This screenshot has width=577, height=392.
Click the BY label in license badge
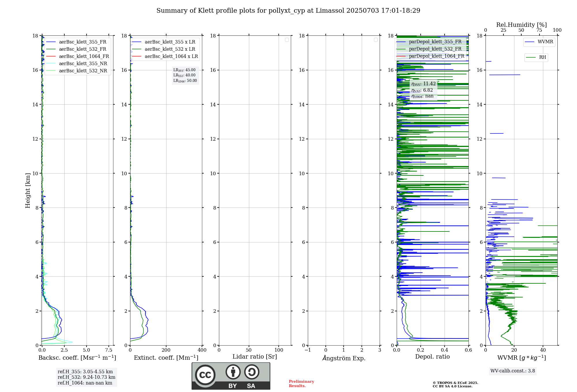(233, 386)
